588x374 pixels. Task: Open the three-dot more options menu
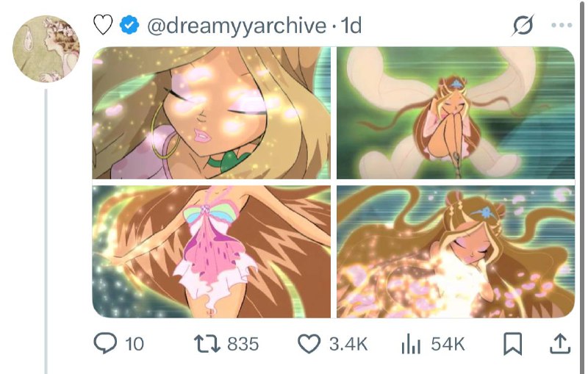pos(561,26)
